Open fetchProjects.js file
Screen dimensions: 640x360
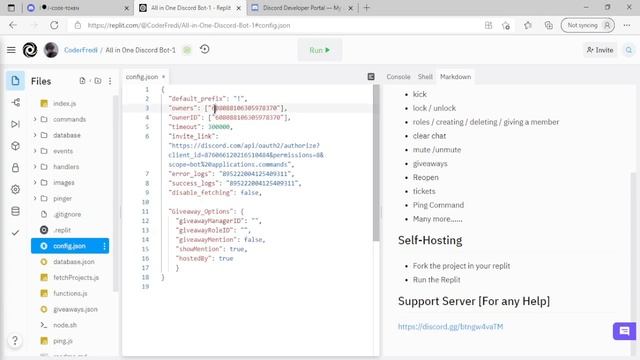click(x=76, y=278)
